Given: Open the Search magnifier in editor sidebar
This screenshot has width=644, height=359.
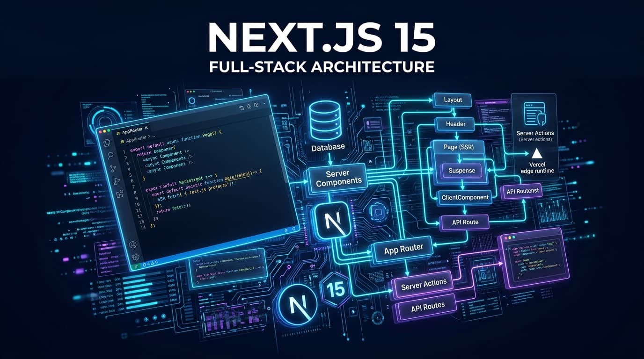Looking at the screenshot, I should click(x=110, y=156).
